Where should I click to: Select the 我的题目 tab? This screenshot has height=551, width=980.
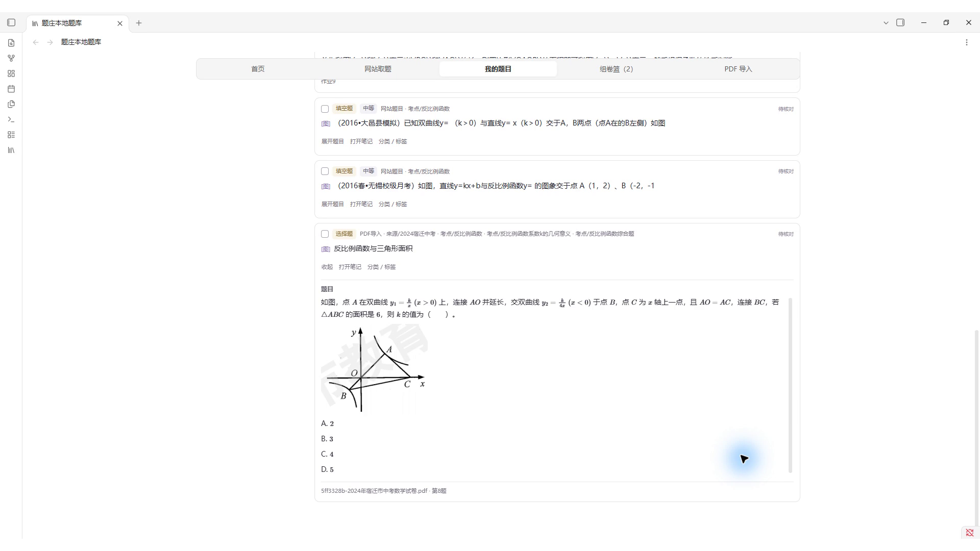(498, 69)
